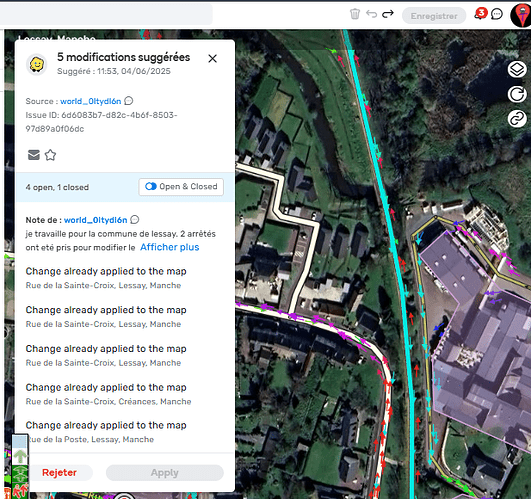Click the undo arrow icon
This screenshot has width=531, height=499.
tap(371, 14)
